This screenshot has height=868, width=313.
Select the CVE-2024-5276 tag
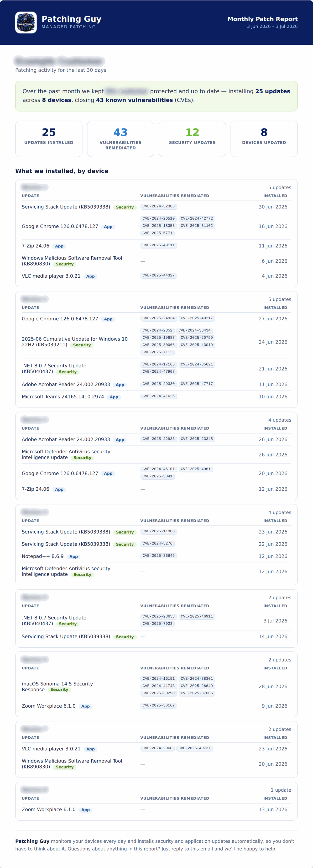pos(157,544)
